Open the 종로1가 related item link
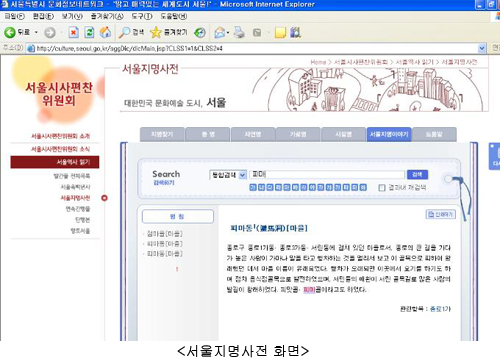The image size is (500, 361). tap(440, 309)
